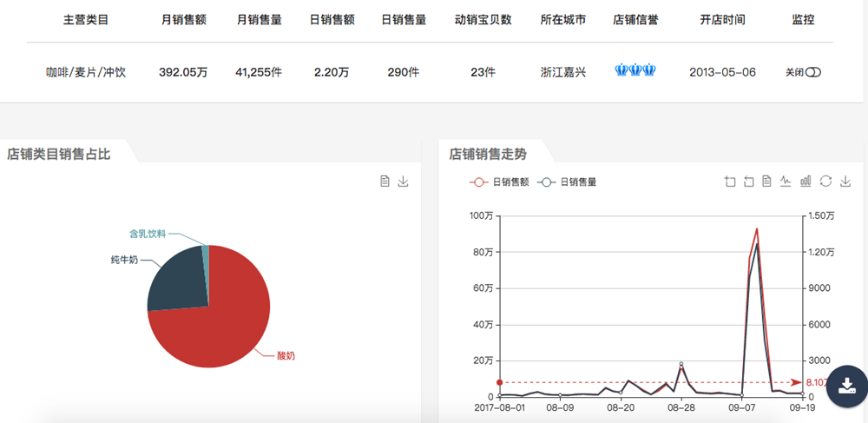Image resolution: width=868 pixels, height=423 pixels.
Task: Open data view of the category pie chart
Action: coord(385,182)
